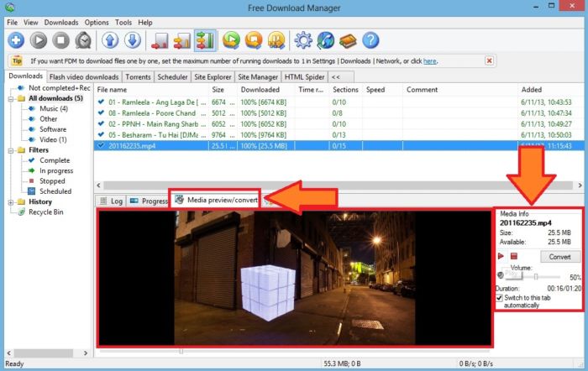Open the Help menu
588x371 pixels.
[145, 23]
